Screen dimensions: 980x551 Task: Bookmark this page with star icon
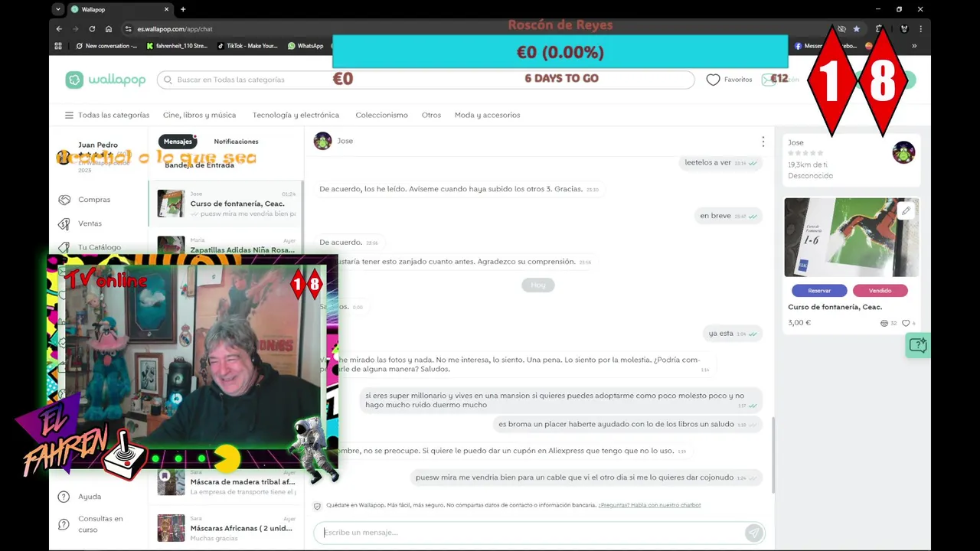tap(857, 29)
